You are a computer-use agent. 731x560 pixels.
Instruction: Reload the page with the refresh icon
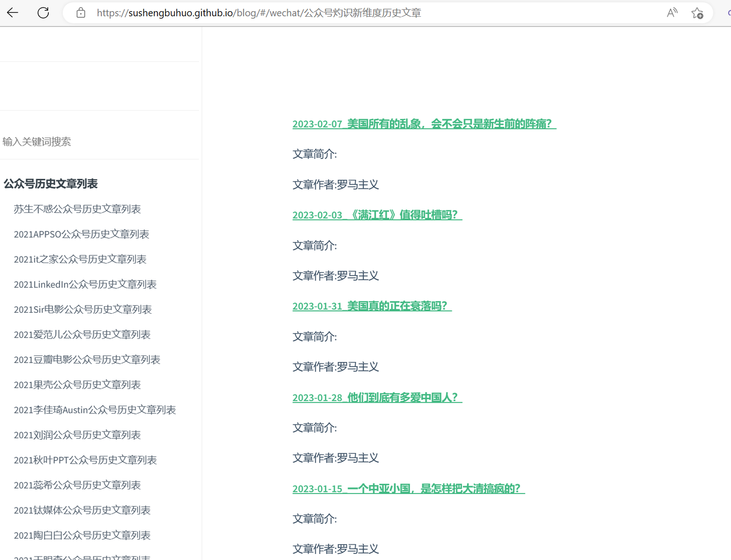coord(44,13)
